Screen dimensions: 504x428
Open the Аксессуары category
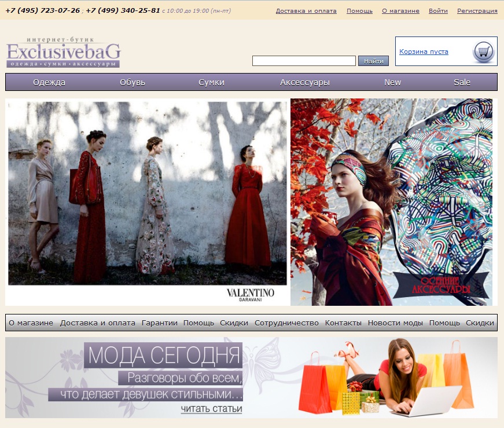click(x=305, y=82)
